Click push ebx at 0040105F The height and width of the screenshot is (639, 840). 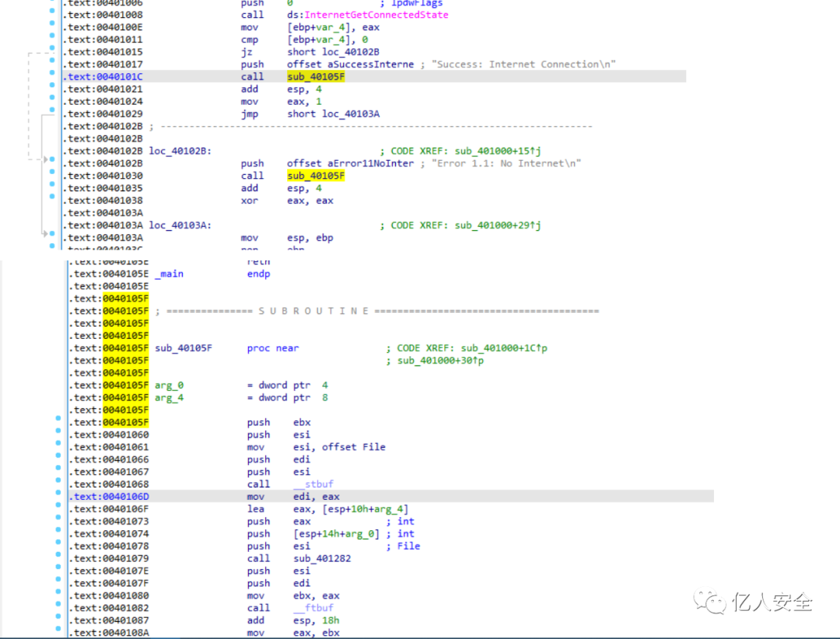point(278,422)
